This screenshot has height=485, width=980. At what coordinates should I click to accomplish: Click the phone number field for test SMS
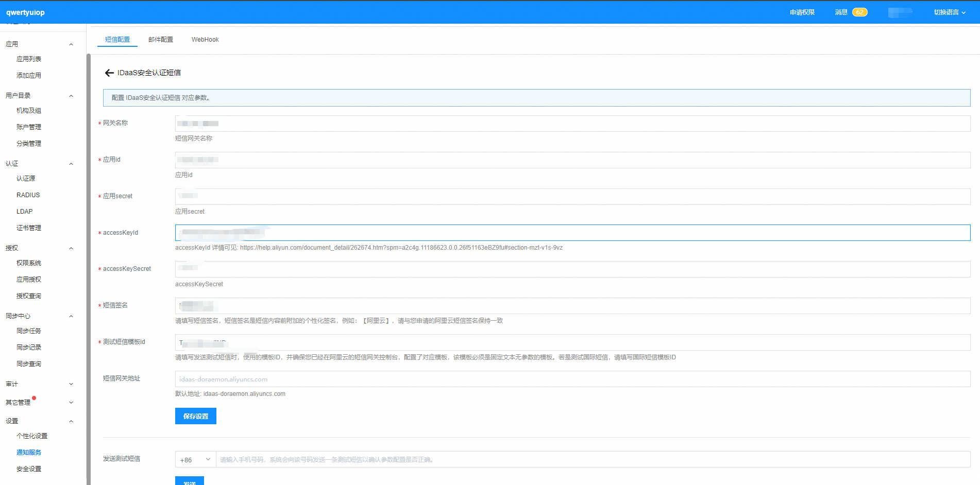tap(593, 460)
